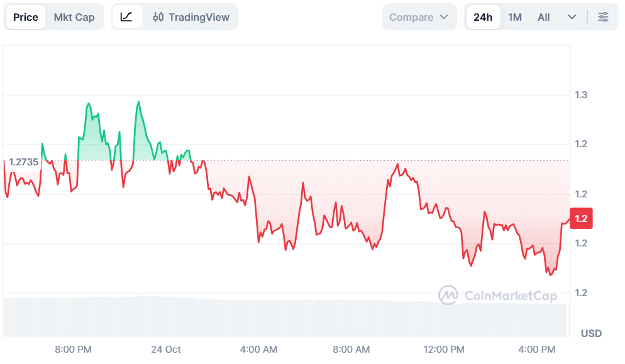Click the 24 Oct date marker
The height and width of the screenshot is (364, 625).
[x=166, y=350]
